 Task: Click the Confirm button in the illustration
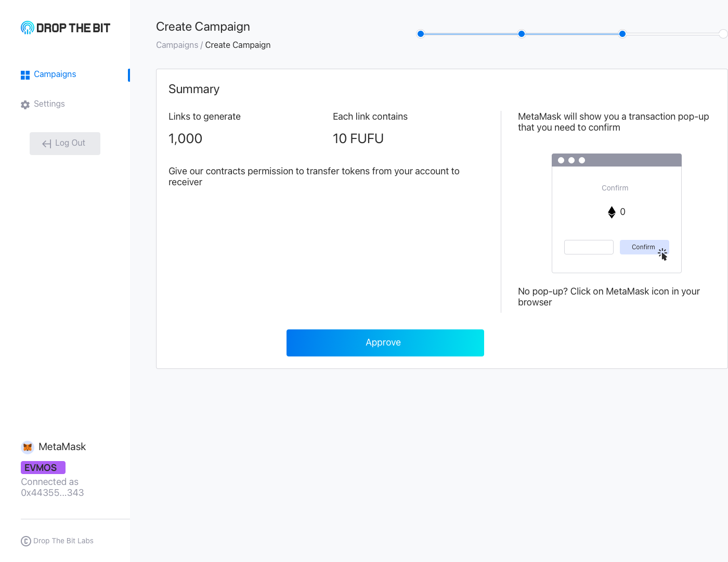(x=643, y=247)
